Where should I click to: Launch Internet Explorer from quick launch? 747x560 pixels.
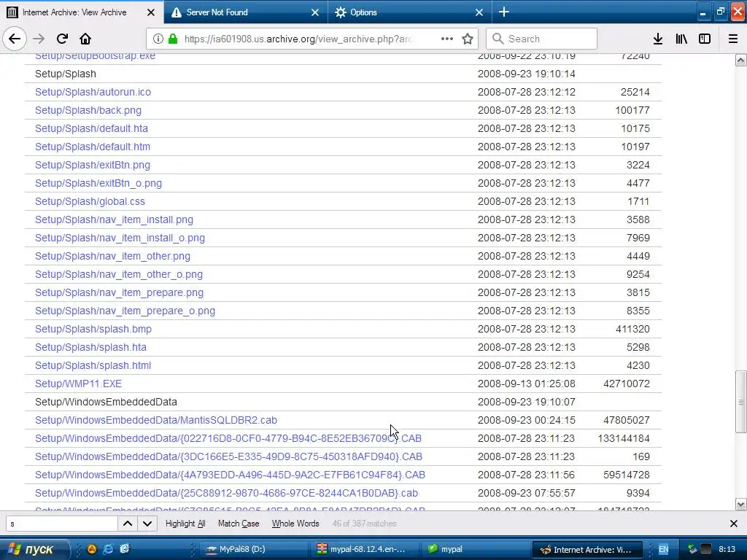(x=108, y=549)
